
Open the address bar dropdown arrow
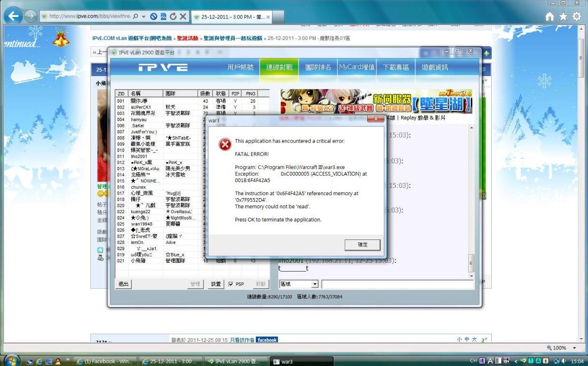pyautogui.click(x=144, y=17)
